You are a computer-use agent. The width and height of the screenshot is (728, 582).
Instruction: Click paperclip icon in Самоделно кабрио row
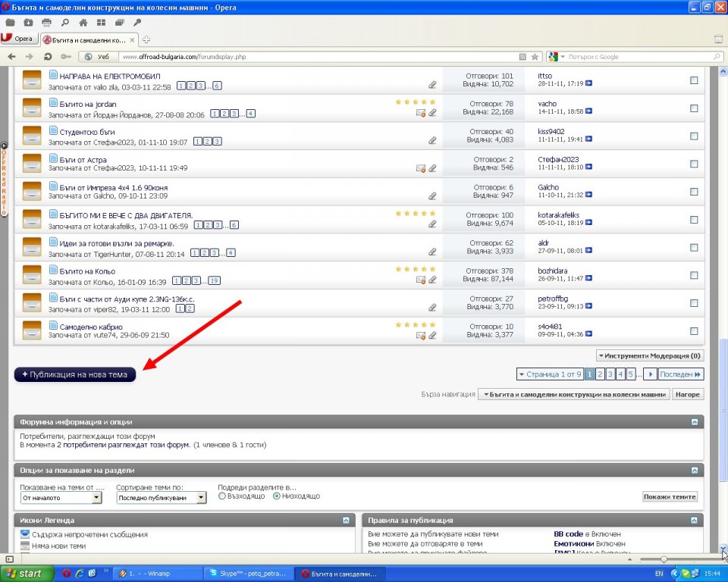click(432, 335)
